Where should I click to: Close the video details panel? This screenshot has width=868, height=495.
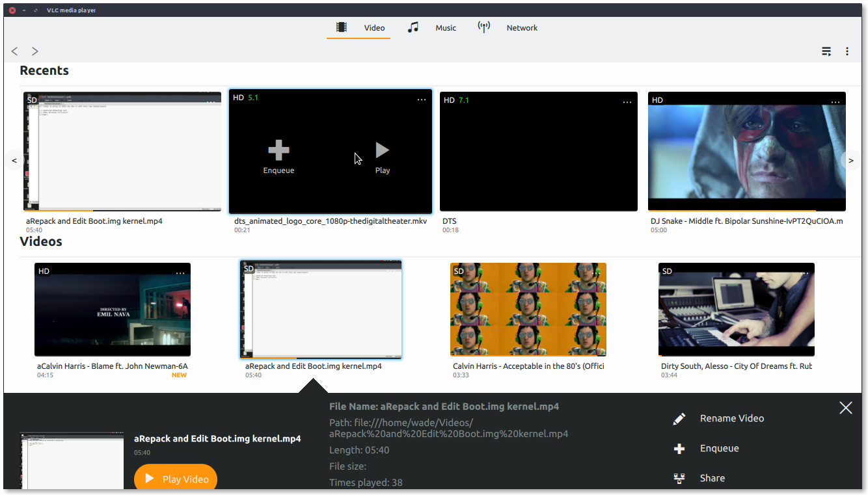pos(846,408)
